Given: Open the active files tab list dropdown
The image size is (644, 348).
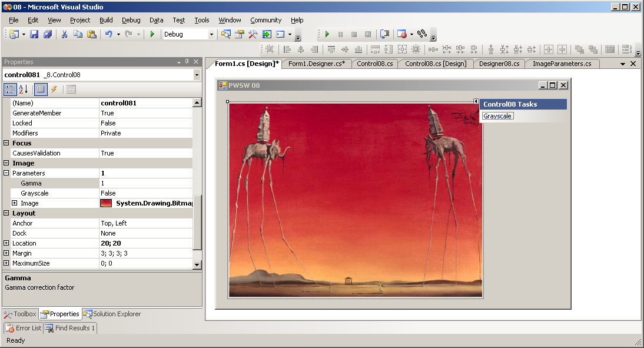Looking at the screenshot, I should 623,64.
